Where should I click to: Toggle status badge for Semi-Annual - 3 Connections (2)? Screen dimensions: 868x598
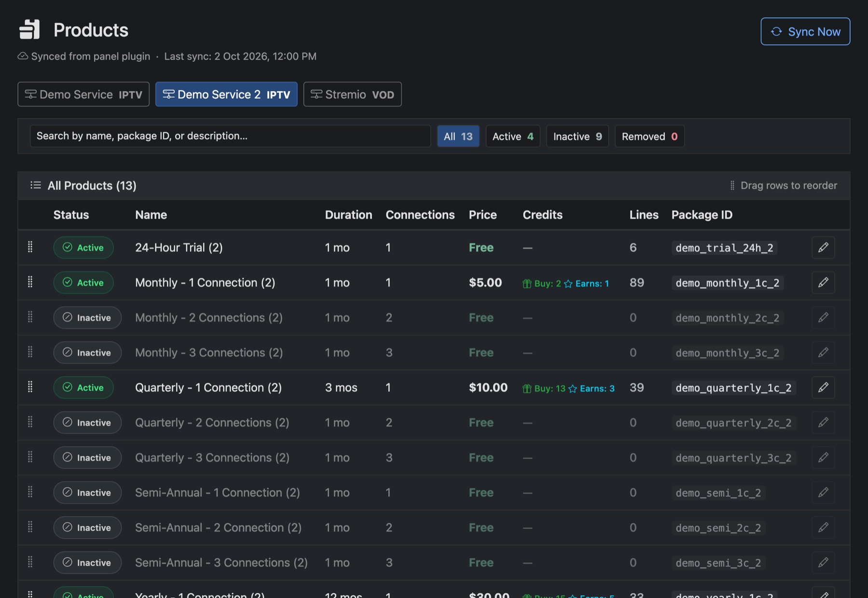point(87,563)
